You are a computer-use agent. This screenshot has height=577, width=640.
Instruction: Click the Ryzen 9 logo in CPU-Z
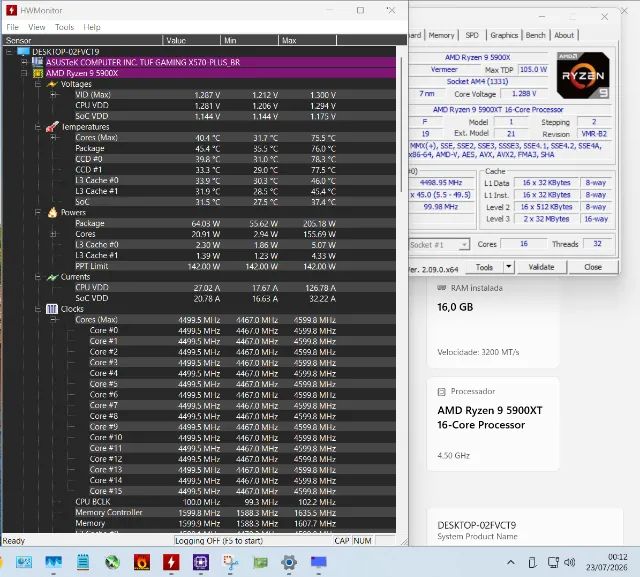583,75
